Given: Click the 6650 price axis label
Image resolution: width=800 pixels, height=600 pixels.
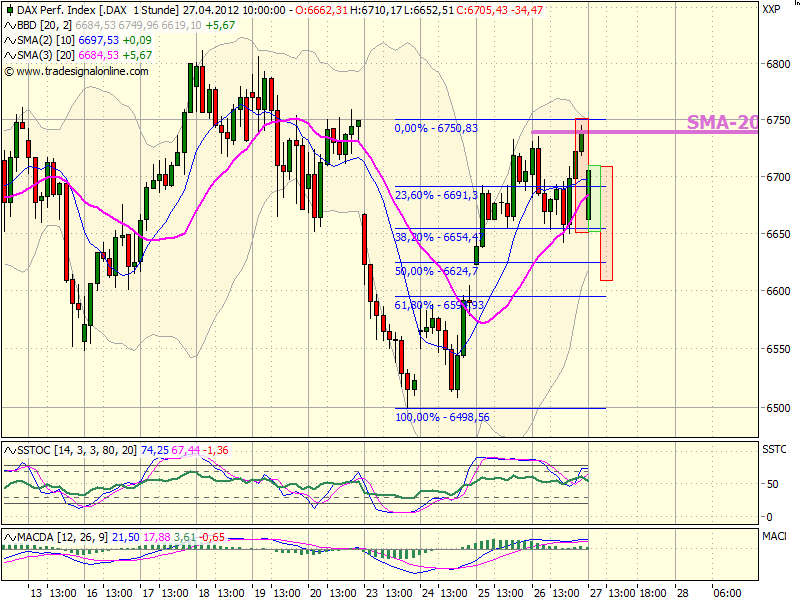Looking at the screenshot, I should coord(778,234).
